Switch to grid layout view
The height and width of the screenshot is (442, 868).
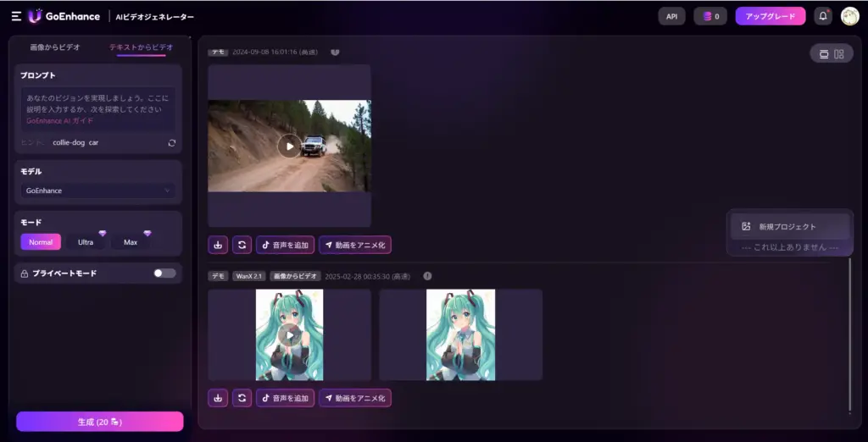point(839,53)
